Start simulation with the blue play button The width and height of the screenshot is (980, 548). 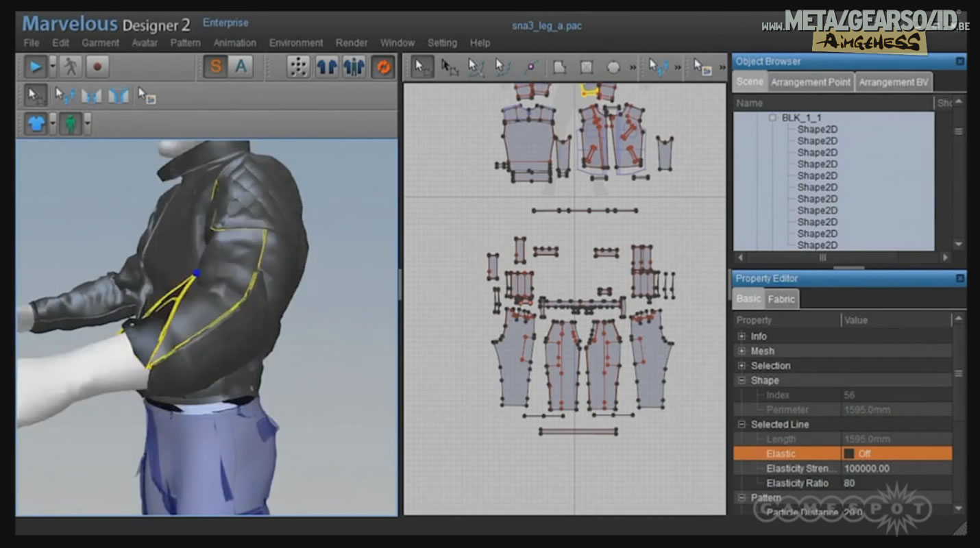pos(35,67)
